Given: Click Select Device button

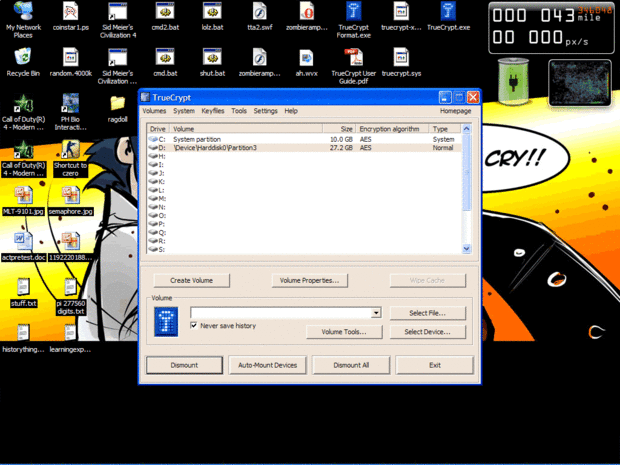Looking at the screenshot, I should click(x=427, y=332).
